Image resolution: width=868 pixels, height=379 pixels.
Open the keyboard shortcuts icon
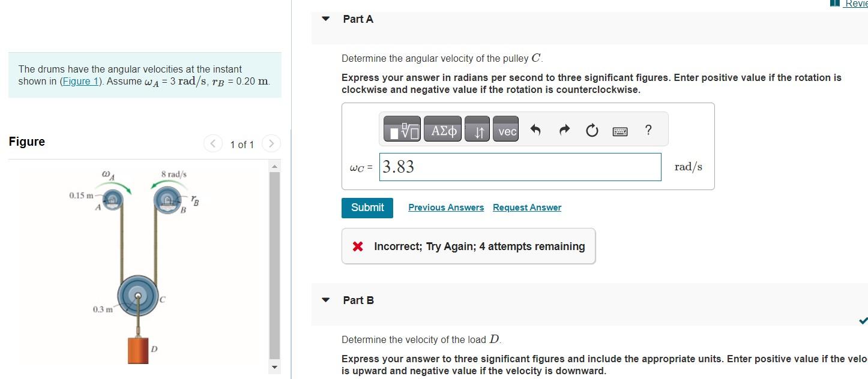pos(619,130)
